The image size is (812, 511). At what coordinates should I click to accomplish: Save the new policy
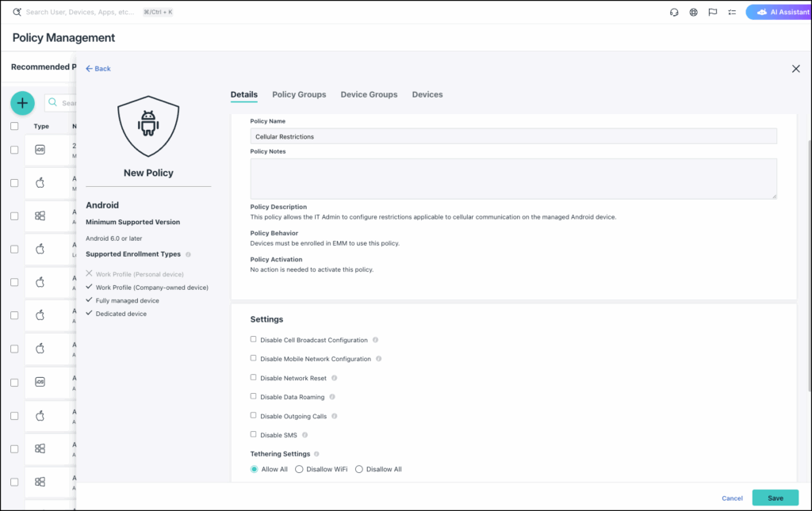point(775,498)
